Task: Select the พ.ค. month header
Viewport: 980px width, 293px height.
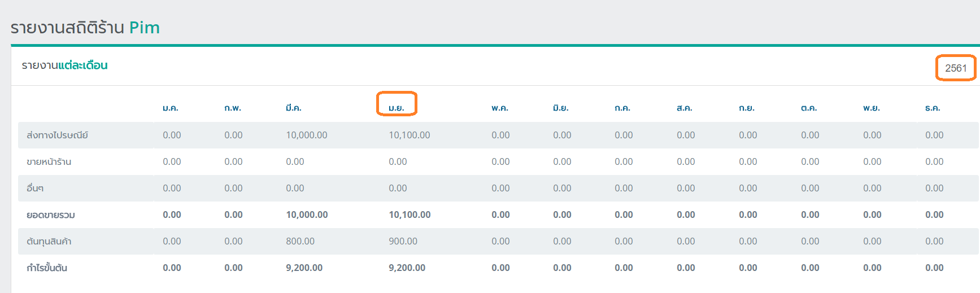Action: (499, 108)
